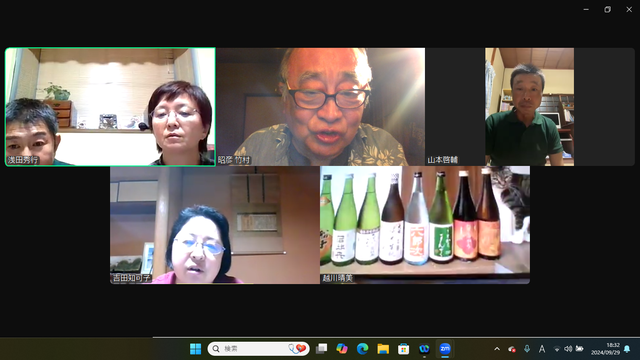Launch Copilot from the taskbar

(x=342, y=349)
